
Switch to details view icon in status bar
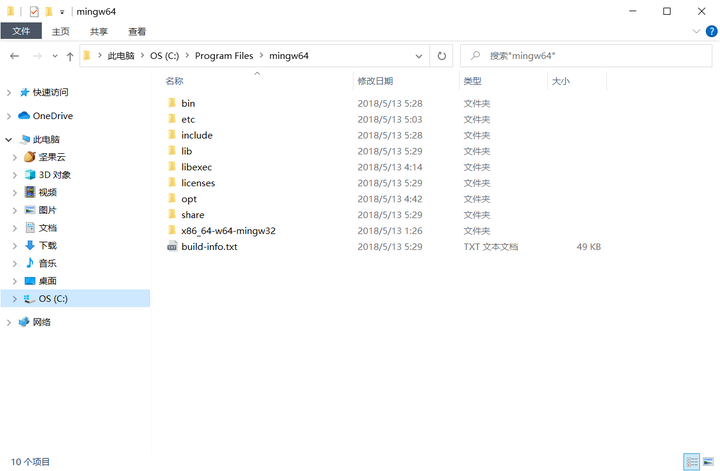coord(692,461)
